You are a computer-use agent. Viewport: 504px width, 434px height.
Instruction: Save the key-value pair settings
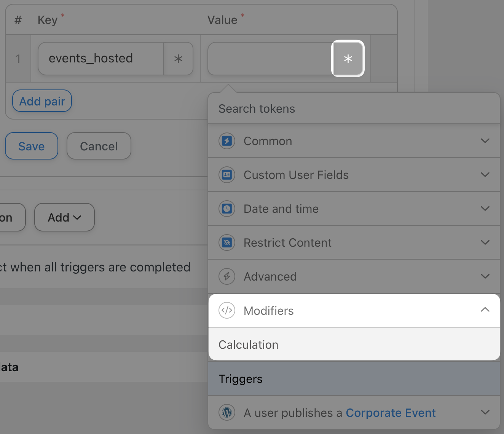pyautogui.click(x=32, y=146)
